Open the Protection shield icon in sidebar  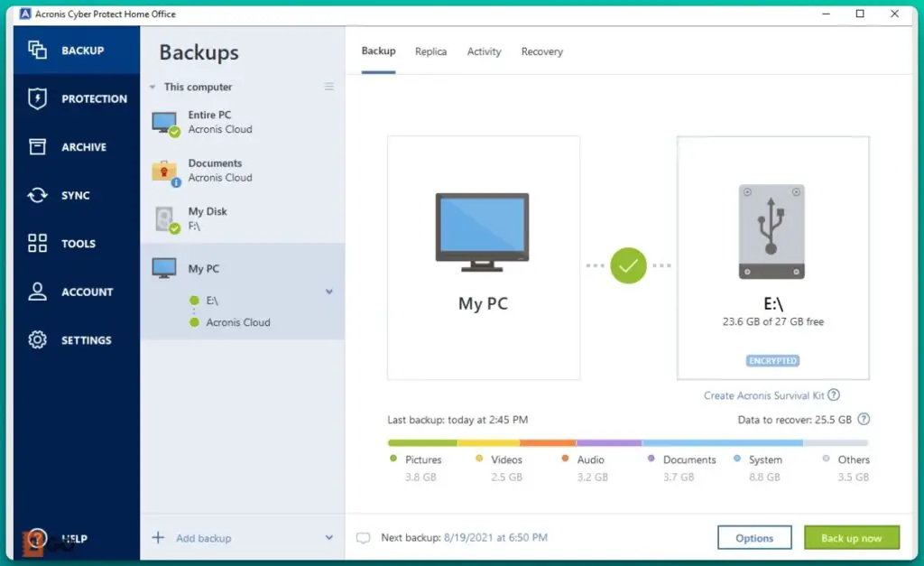37,98
